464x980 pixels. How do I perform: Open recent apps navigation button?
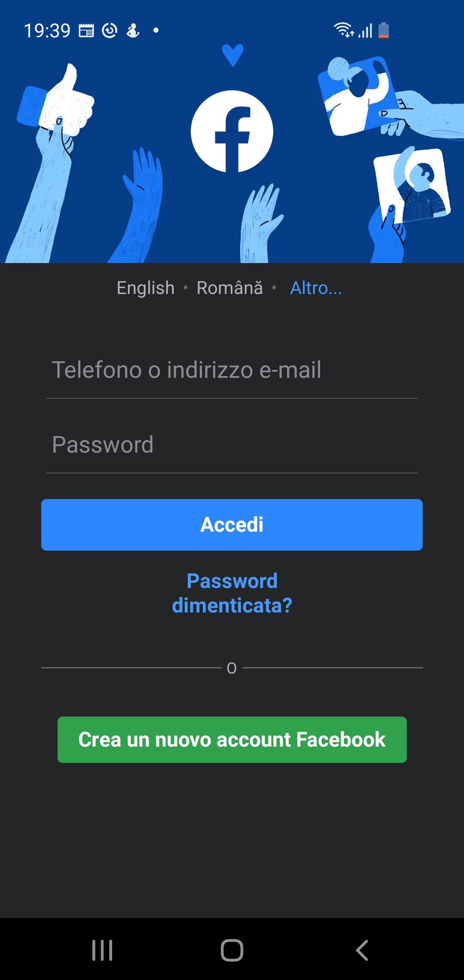pos(102,950)
